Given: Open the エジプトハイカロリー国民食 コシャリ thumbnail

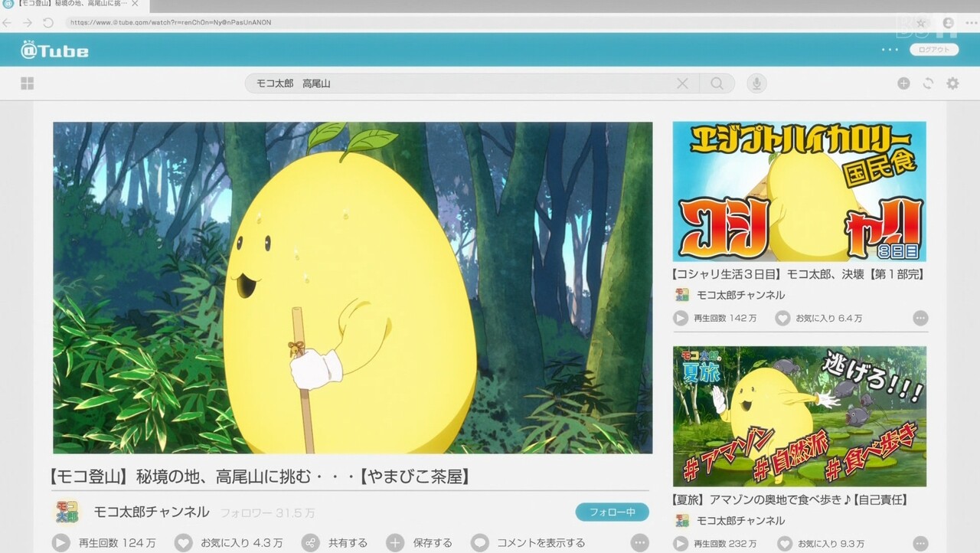Looking at the screenshot, I should pos(799,191).
